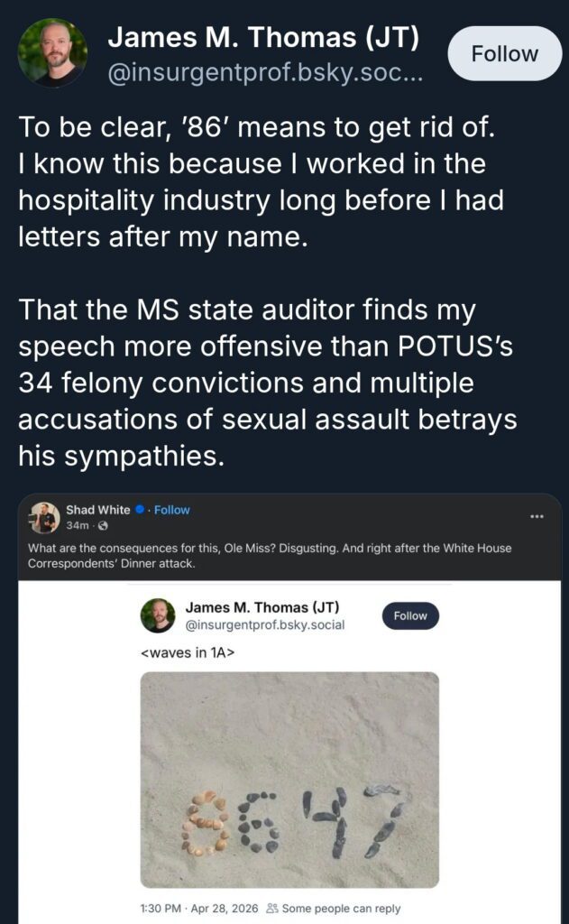569x924 pixels.
Task: Click the top Follow button
Action: [x=505, y=53]
